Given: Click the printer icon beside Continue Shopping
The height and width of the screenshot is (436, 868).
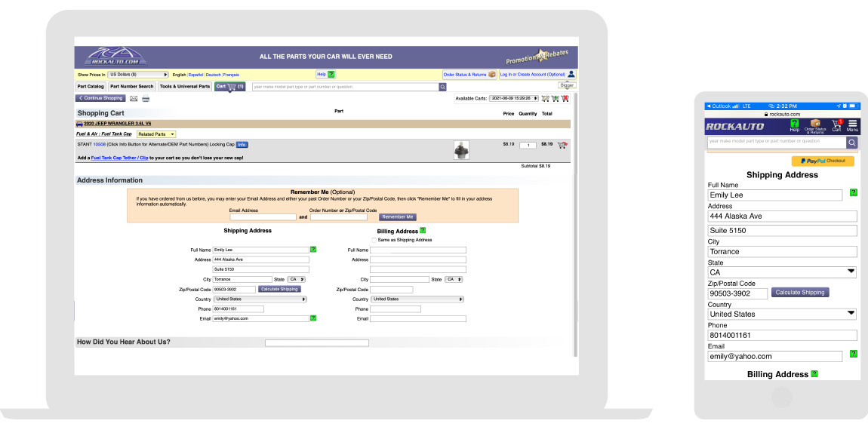Looking at the screenshot, I should (146, 99).
